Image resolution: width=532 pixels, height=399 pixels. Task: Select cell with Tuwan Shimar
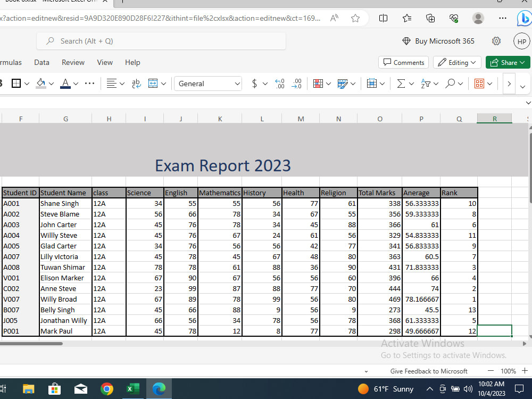[x=65, y=268]
